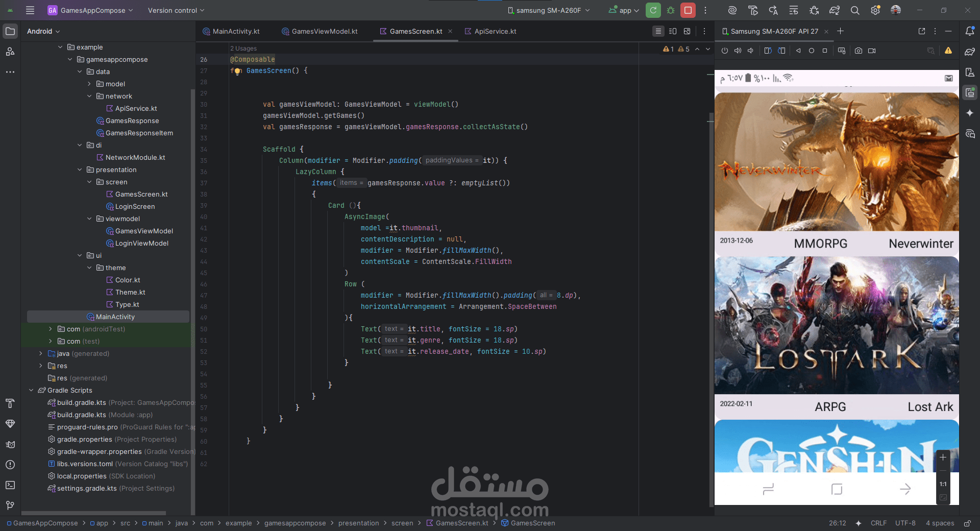This screenshot has width=980, height=531.
Task: Sync project with Gradle files
Action: pyautogui.click(x=835, y=10)
